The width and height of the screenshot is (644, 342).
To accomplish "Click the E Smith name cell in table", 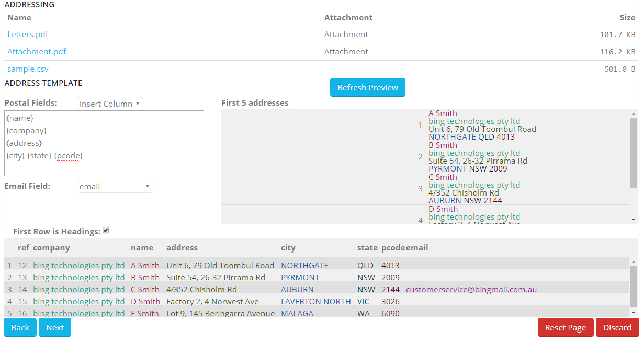I will point(145,314).
